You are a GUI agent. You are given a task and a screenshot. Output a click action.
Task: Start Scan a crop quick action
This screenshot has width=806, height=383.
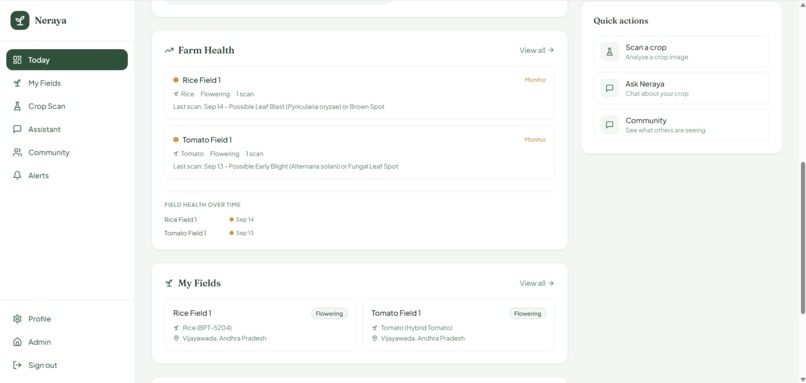coord(681,51)
